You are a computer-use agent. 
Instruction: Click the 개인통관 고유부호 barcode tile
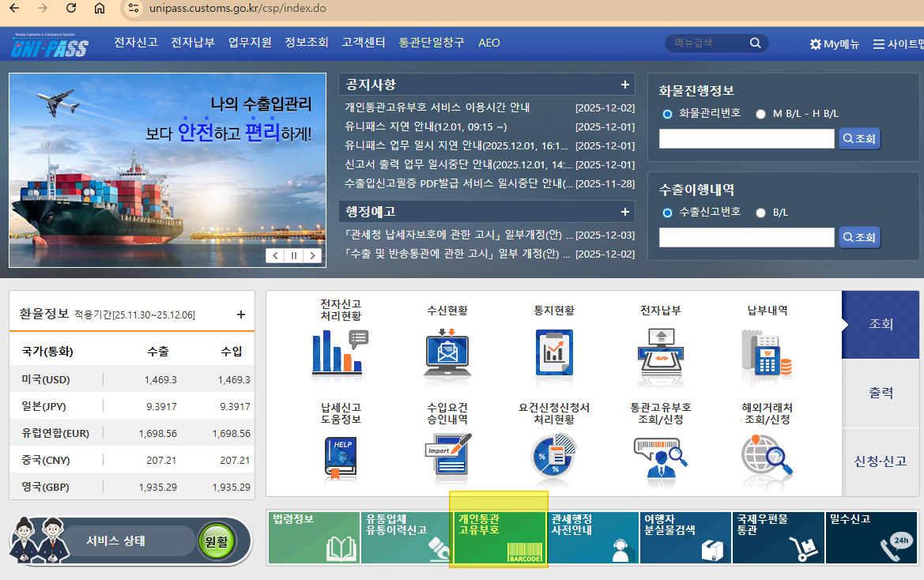point(500,537)
